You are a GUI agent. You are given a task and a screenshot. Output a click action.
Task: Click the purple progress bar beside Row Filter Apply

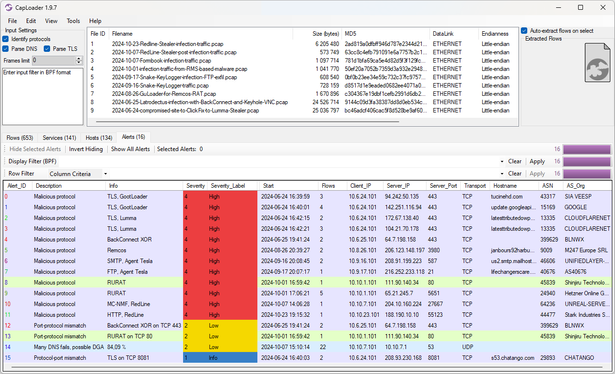click(587, 173)
